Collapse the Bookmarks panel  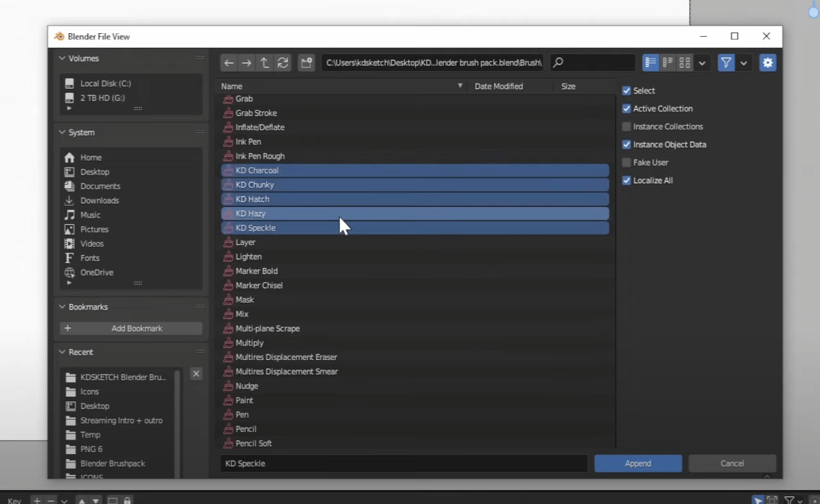[x=62, y=307]
